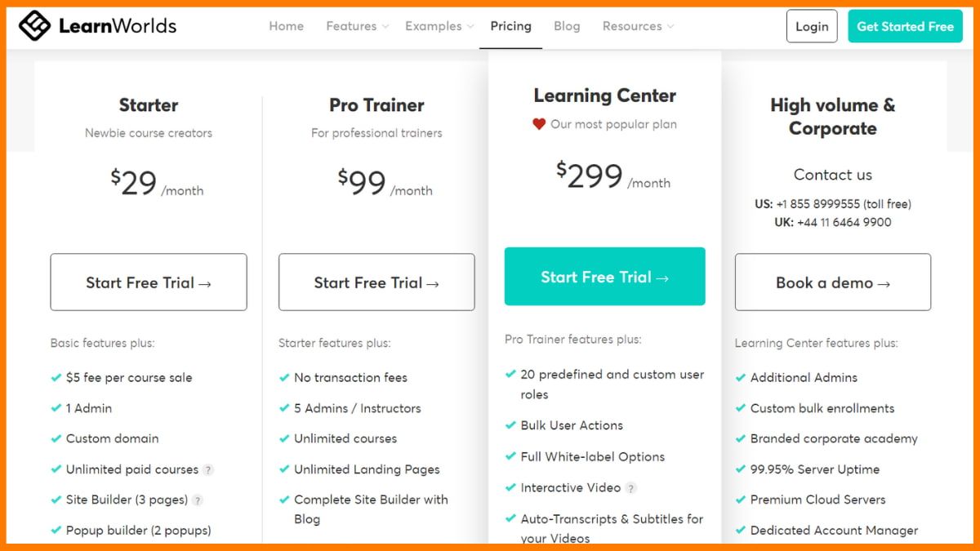The height and width of the screenshot is (551, 980).
Task: Click the heart icon on Learning Center plan
Action: 537,124
